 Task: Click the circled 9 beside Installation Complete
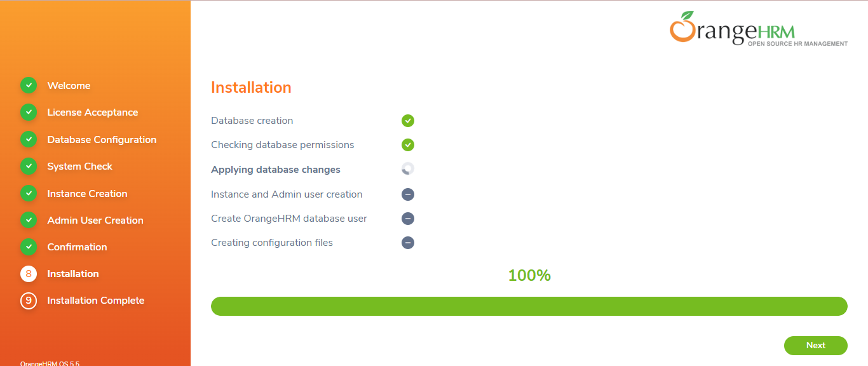point(29,300)
